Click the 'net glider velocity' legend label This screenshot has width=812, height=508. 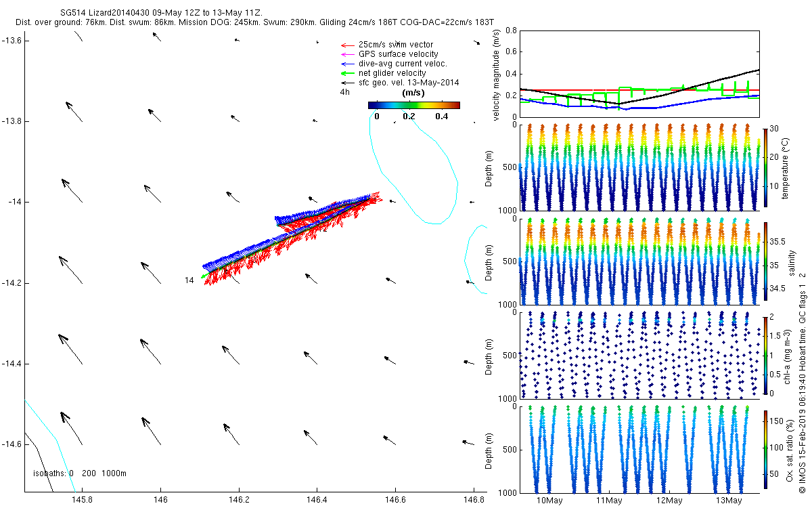click(x=392, y=73)
